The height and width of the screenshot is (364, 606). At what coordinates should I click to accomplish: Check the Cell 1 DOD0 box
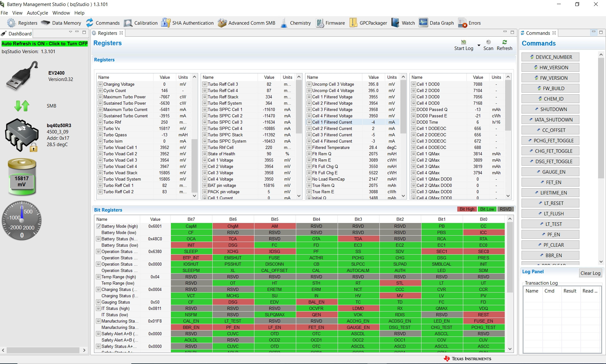pyautogui.click(x=413, y=84)
